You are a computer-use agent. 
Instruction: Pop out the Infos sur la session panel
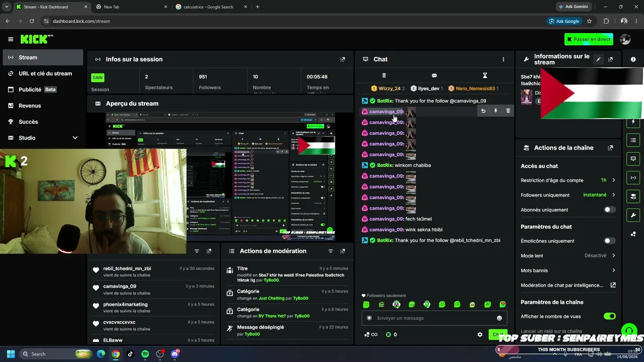[343, 59]
